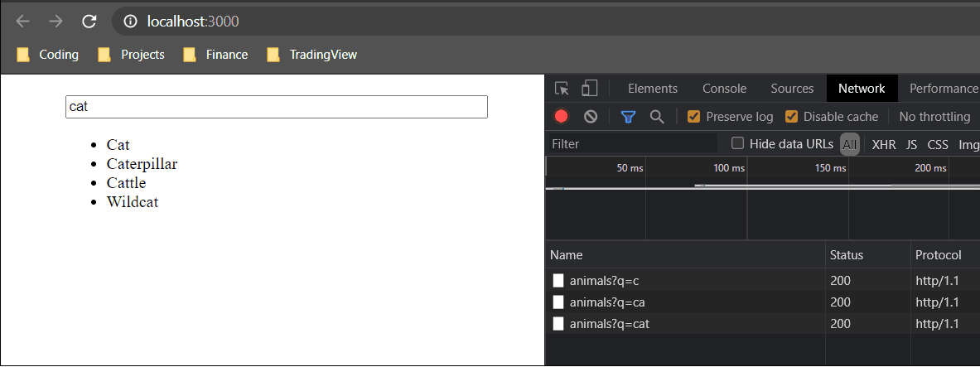Click the http/1.1 protocol of animals?q=cat
The image size is (980, 367).
click(937, 323)
